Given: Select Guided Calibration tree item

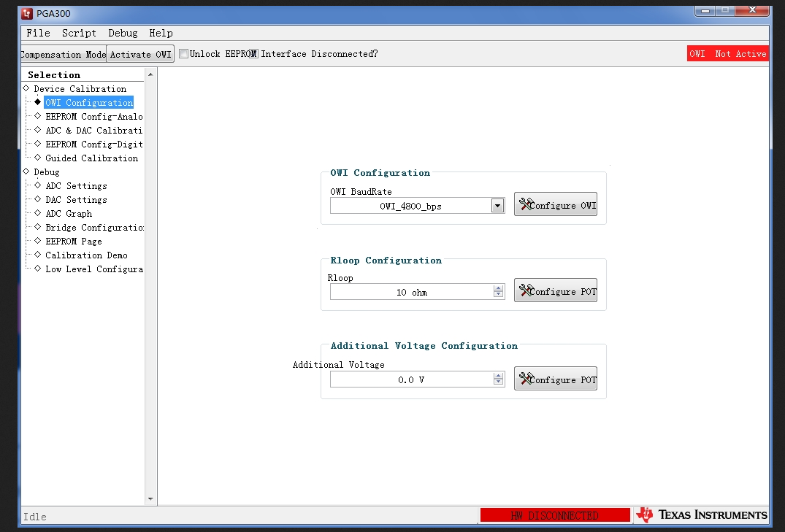Looking at the screenshot, I should tap(91, 158).
